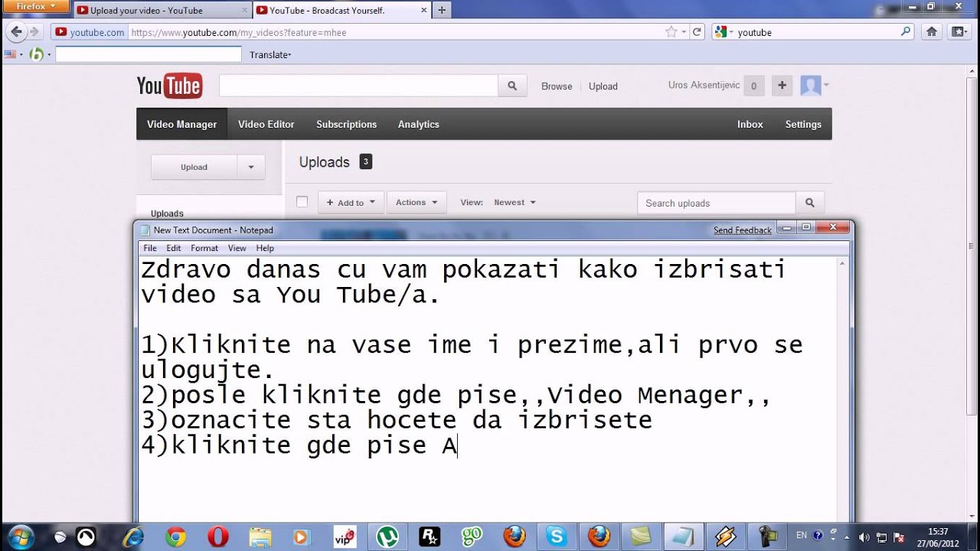
Task: Click the Windows Start orb
Action: (x=21, y=536)
